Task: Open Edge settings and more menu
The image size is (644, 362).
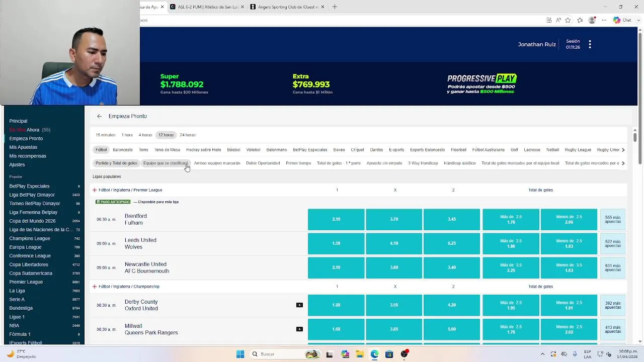Action: 604,20
